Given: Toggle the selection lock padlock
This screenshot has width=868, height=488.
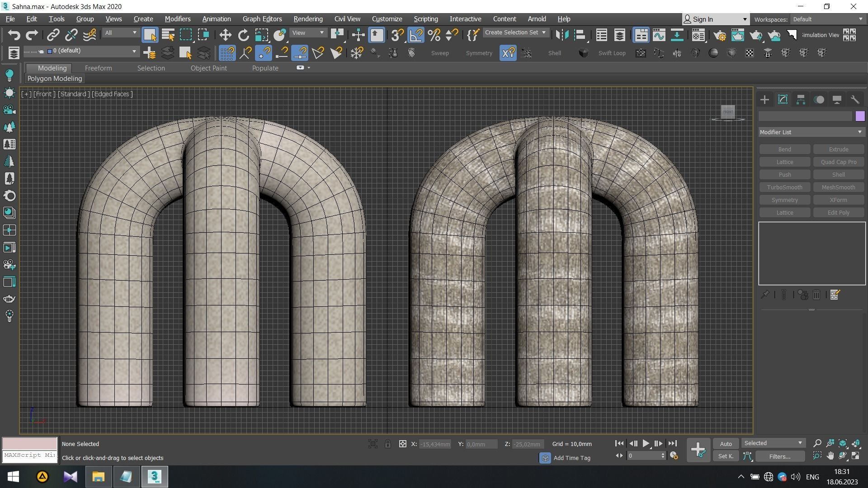Looking at the screenshot, I should click(x=387, y=444).
